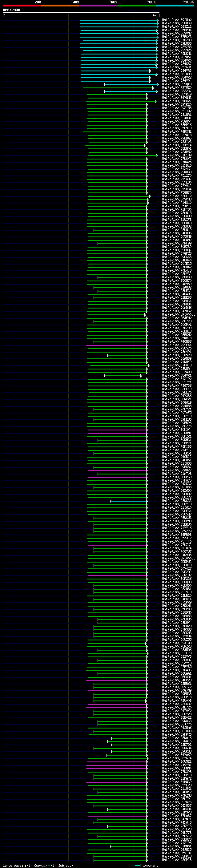Viewport: 197px width, 868px height.
Task: Click the short green bar of UniRef100_Q84VR1
Action: point(123,376)
